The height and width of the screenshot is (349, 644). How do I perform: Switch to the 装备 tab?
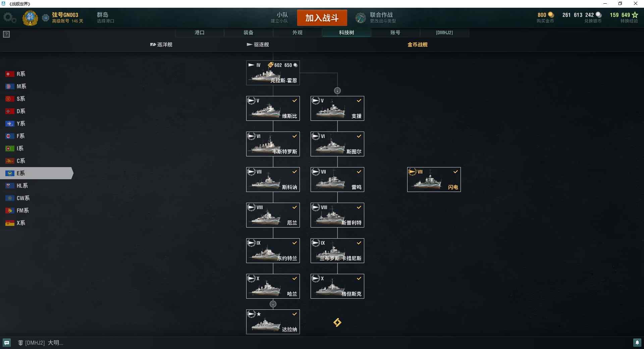coord(249,33)
